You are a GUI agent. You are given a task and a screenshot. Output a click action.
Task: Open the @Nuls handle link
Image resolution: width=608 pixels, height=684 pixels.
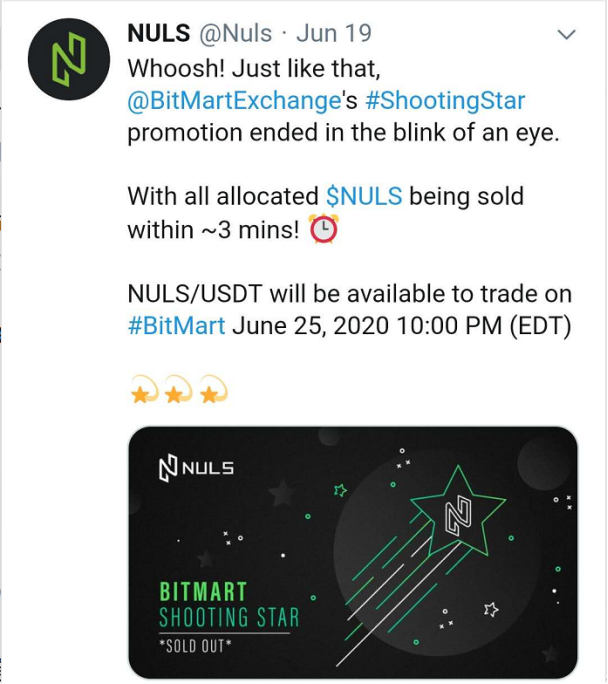(236, 33)
